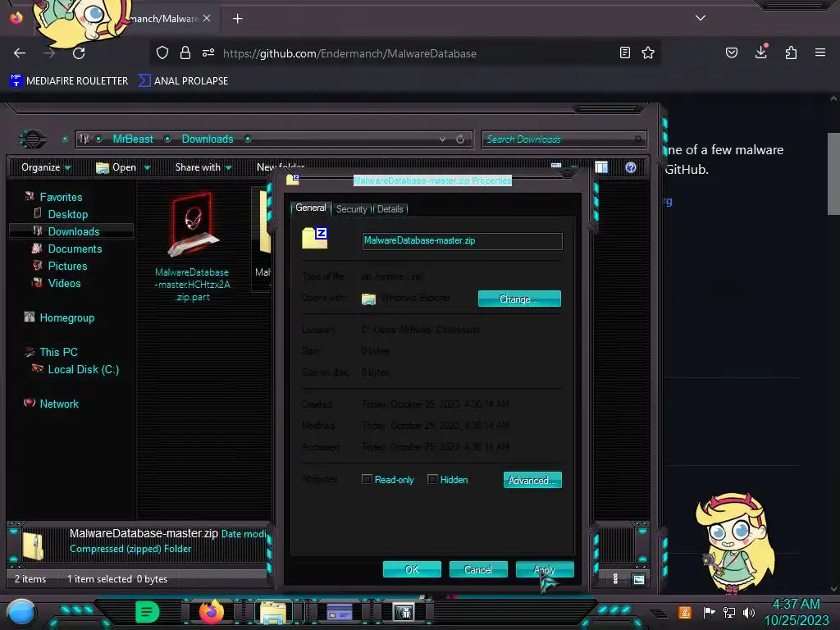Open Action Center flag icon in tray
Image resolution: width=840 pixels, height=630 pixels.
(710, 612)
